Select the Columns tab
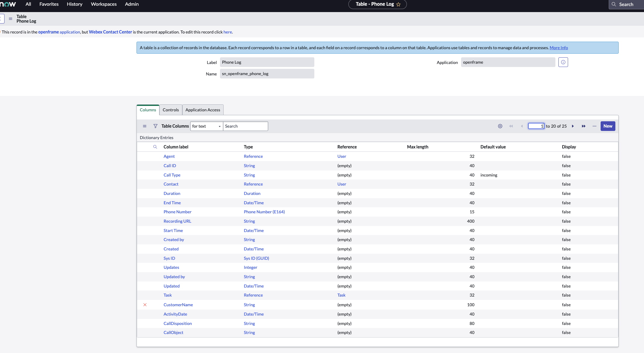644x353 pixels. [148, 110]
